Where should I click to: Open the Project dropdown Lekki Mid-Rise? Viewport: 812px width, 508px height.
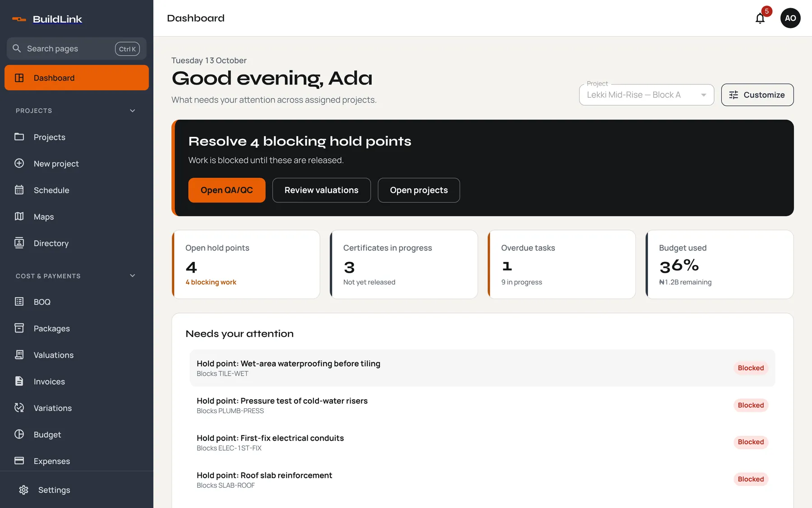click(x=646, y=95)
